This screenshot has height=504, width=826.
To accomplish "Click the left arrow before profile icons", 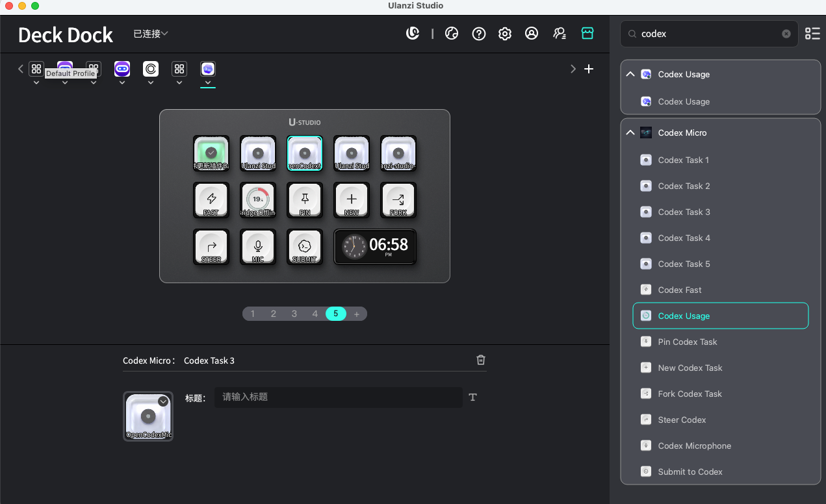I will (21, 69).
